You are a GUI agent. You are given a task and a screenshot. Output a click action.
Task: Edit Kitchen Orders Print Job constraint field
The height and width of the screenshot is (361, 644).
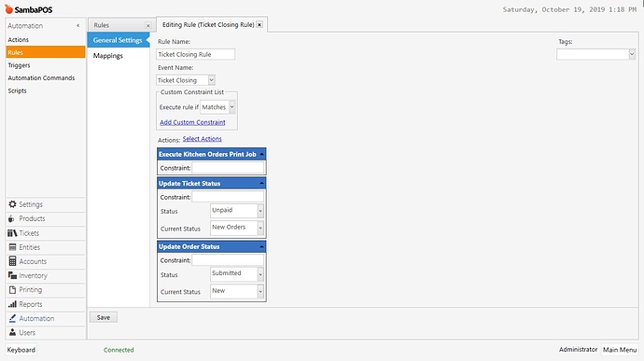tap(228, 168)
